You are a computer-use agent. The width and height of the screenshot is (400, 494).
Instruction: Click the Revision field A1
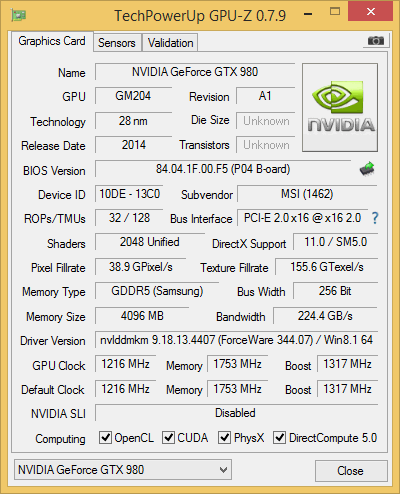pos(266,96)
